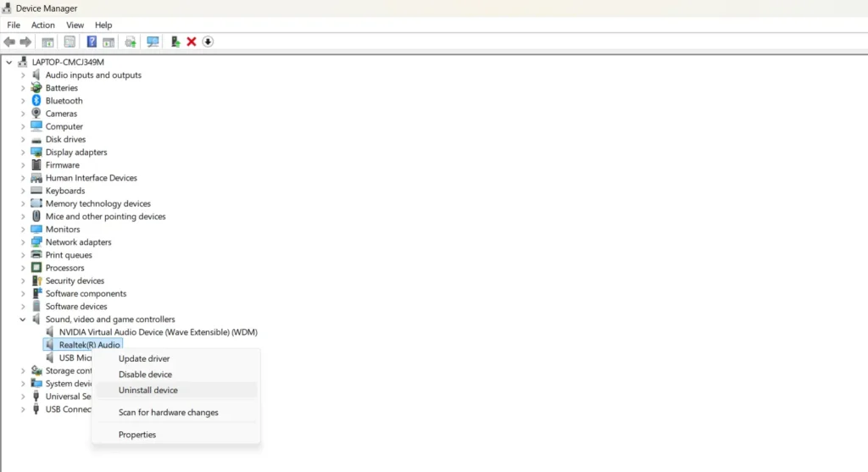This screenshot has height=472, width=868.
Task: Click the Disk drives category icon
Action: tap(36, 139)
